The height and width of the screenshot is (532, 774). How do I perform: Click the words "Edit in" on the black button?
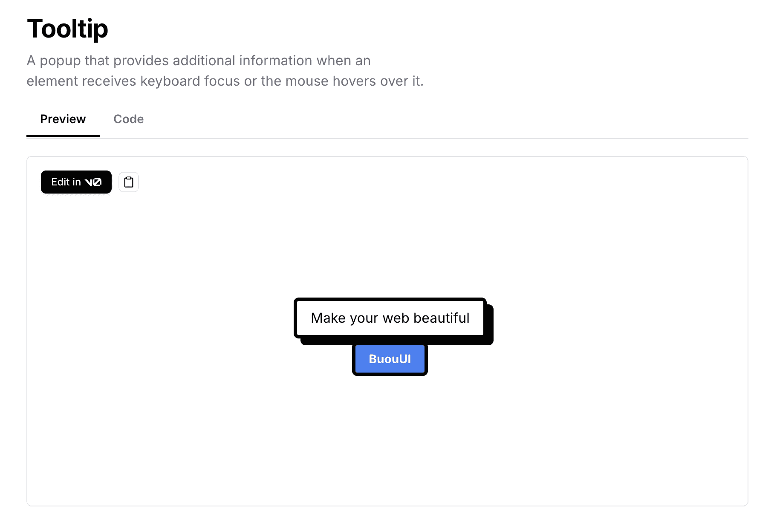tap(66, 182)
